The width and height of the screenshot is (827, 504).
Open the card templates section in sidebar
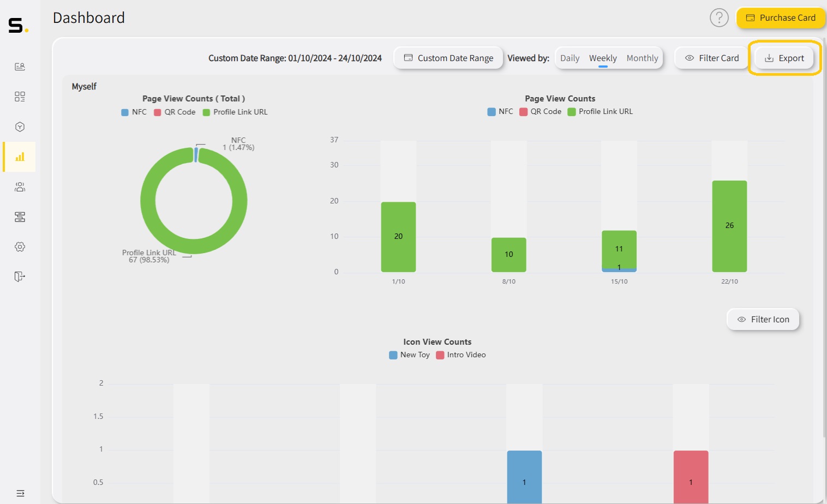20,217
